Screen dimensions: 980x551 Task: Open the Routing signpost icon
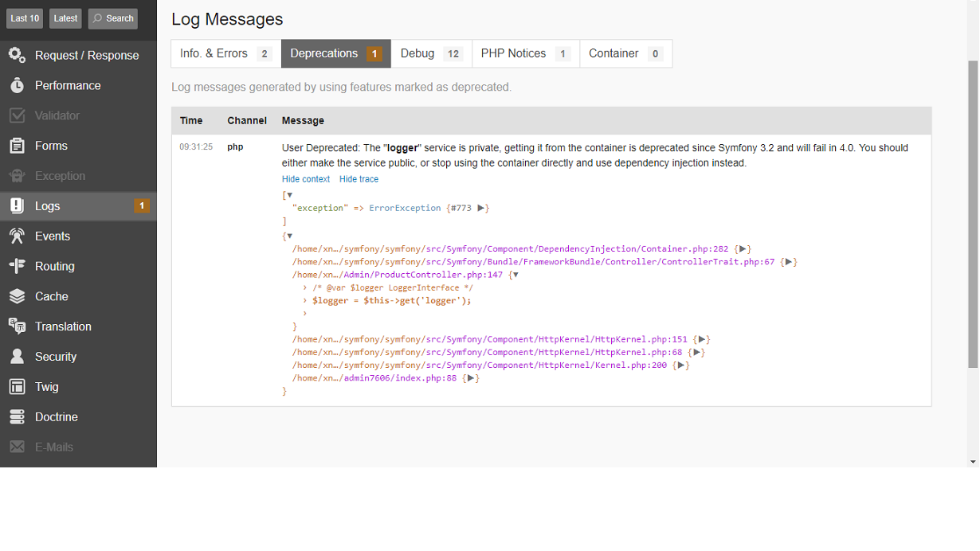tap(17, 266)
